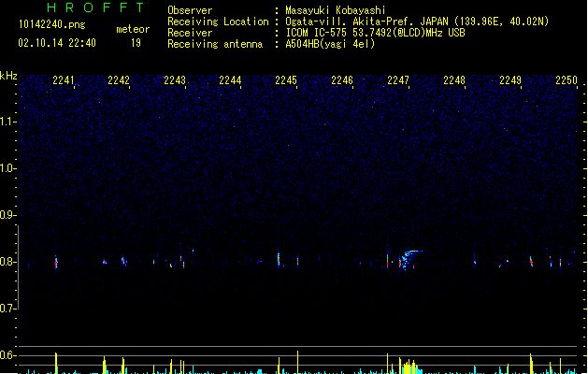
Task: Click the meteor label
Action: pyautogui.click(x=133, y=29)
